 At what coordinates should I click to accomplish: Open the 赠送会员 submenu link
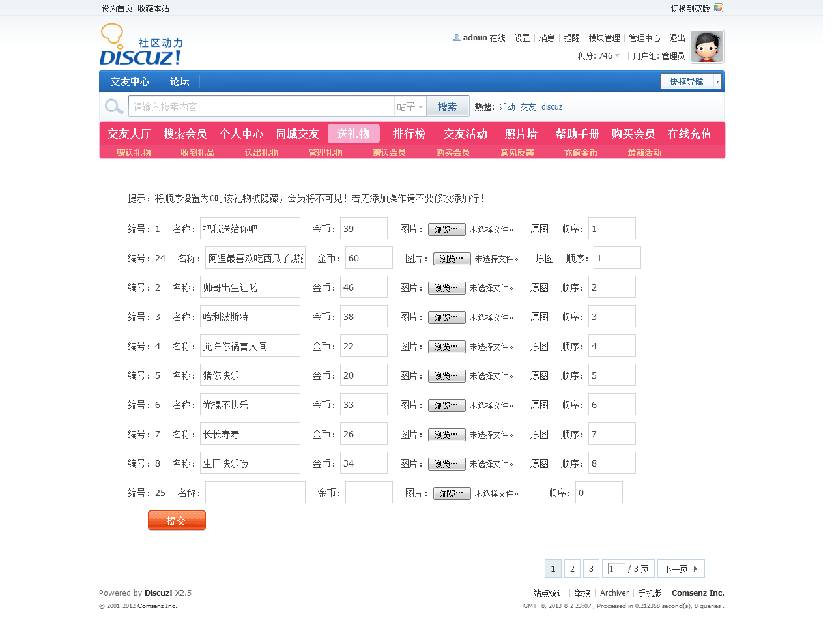389,153
